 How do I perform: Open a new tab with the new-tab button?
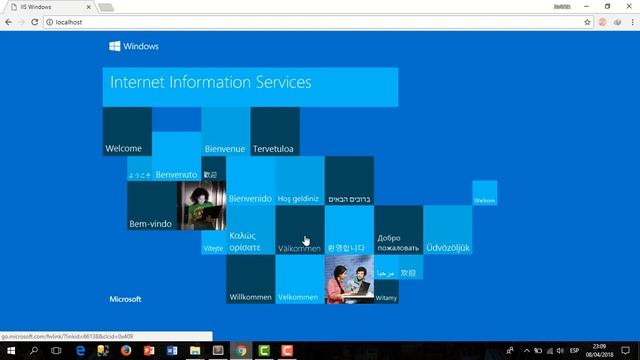[106, 7]
